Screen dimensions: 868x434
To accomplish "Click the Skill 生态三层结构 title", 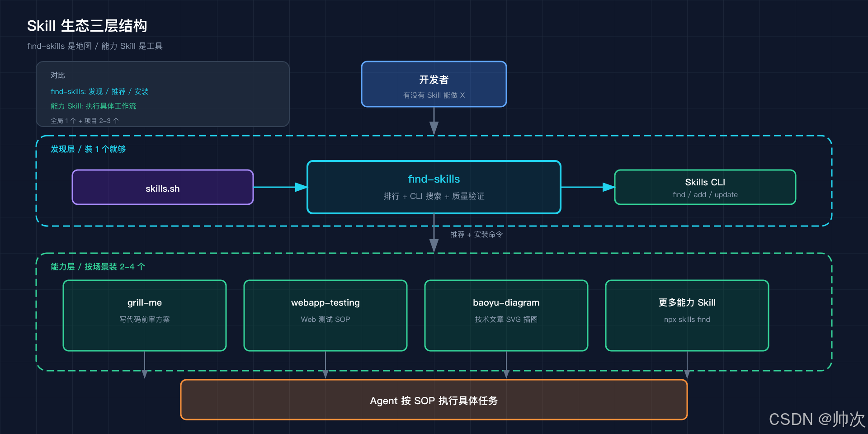I will [87, 26].
